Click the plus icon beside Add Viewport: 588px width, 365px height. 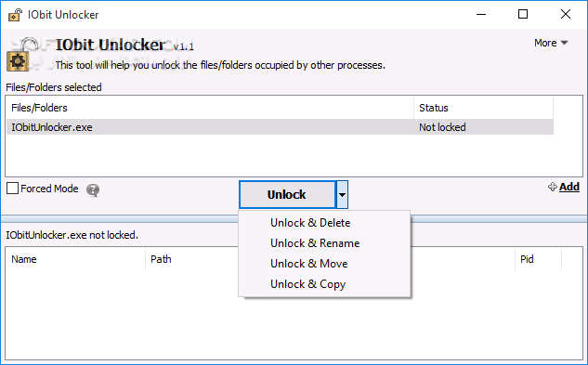(552, 187)
